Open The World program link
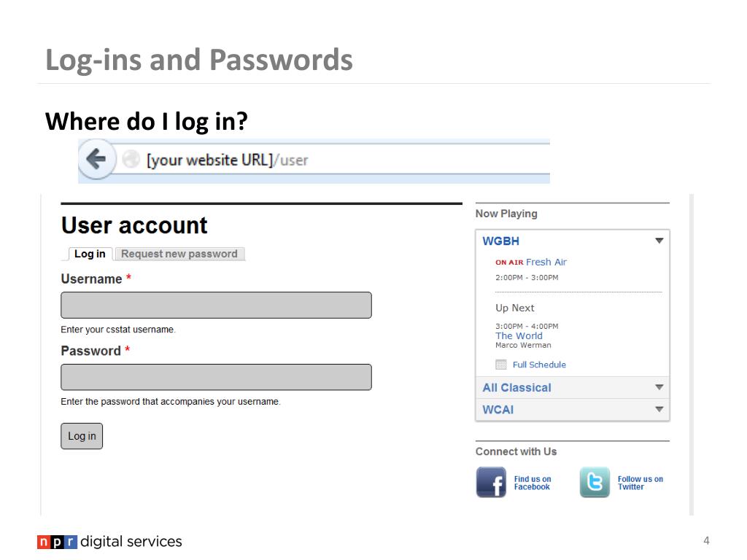 point(519,335)
